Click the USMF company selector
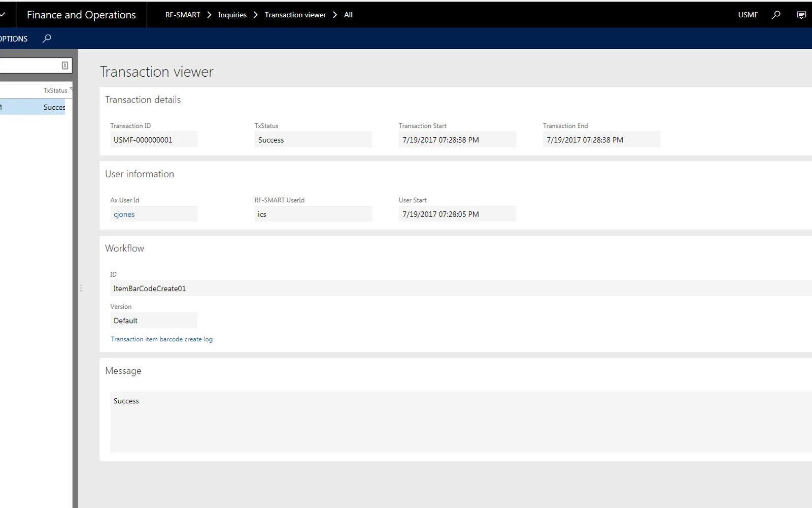The image size is (812, 508). click(x=748, y=15)
